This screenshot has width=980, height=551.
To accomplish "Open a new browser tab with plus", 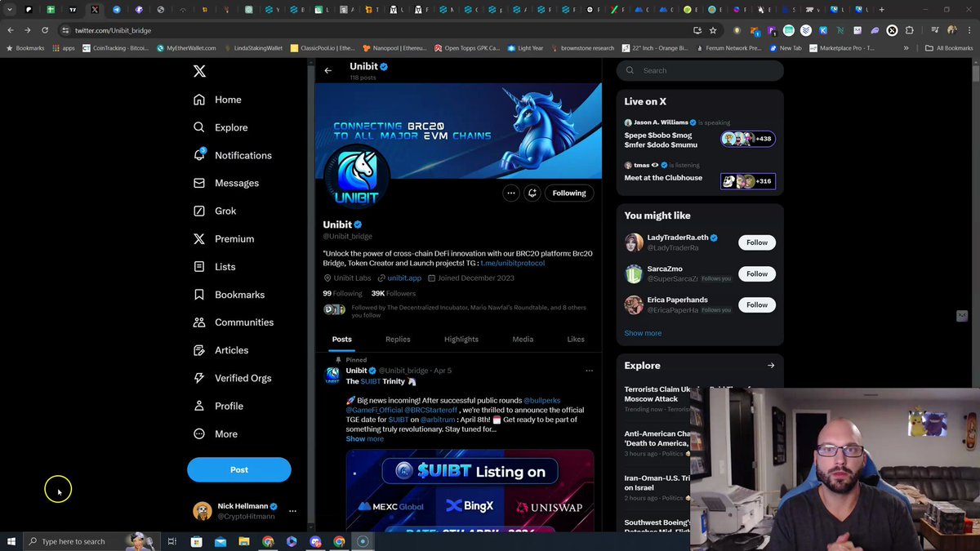I will 881,10.
